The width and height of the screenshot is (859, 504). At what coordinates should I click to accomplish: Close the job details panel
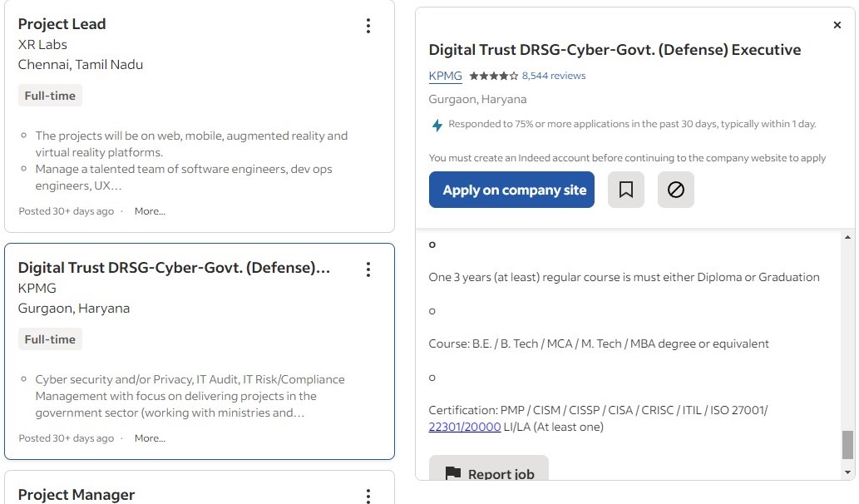(837, 25)
